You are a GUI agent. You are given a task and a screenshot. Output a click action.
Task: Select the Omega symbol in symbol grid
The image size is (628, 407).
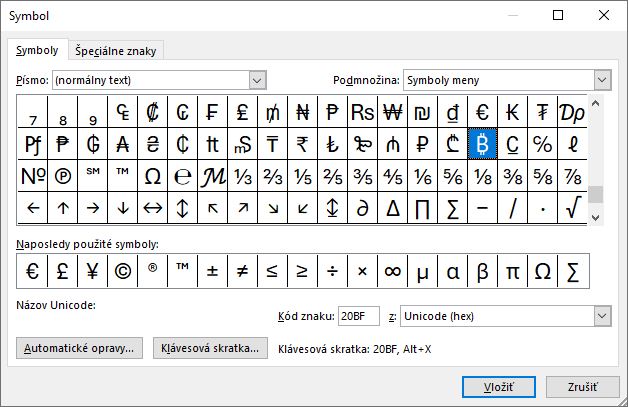[x=153, y=176]
